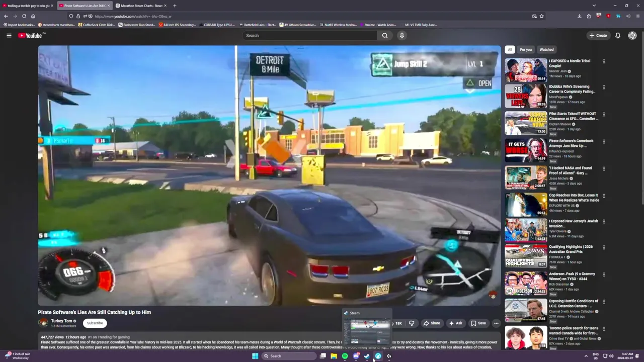
Task: Open 'I Hacked NASA and Found Proof' thumbnail
Action: [526, 176]
